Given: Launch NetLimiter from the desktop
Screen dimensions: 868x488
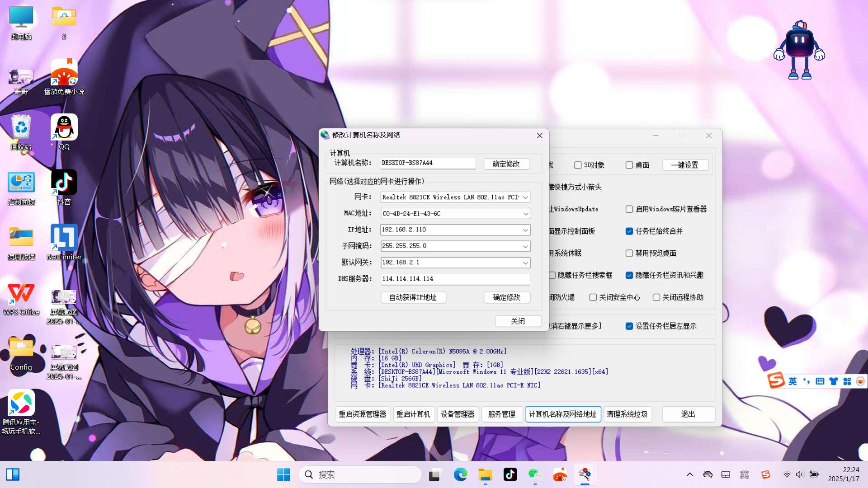Looking at the screenshot, I should click(64, 243).
